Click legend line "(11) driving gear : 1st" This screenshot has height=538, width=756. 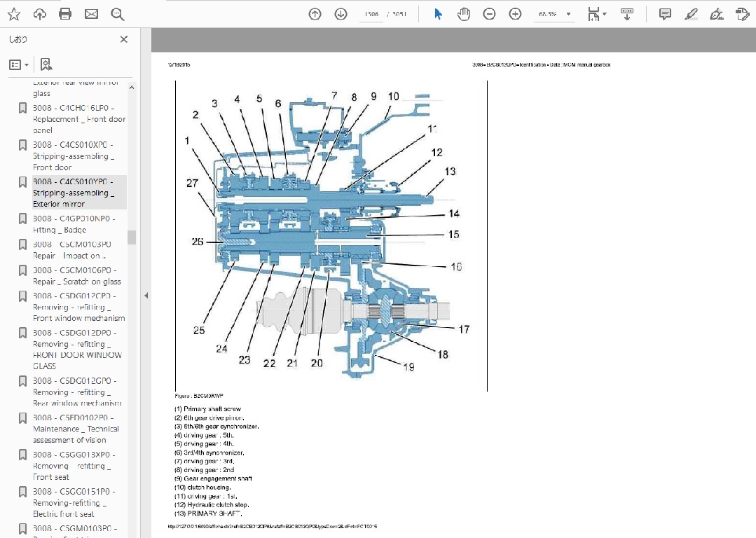tap(206, 496)
